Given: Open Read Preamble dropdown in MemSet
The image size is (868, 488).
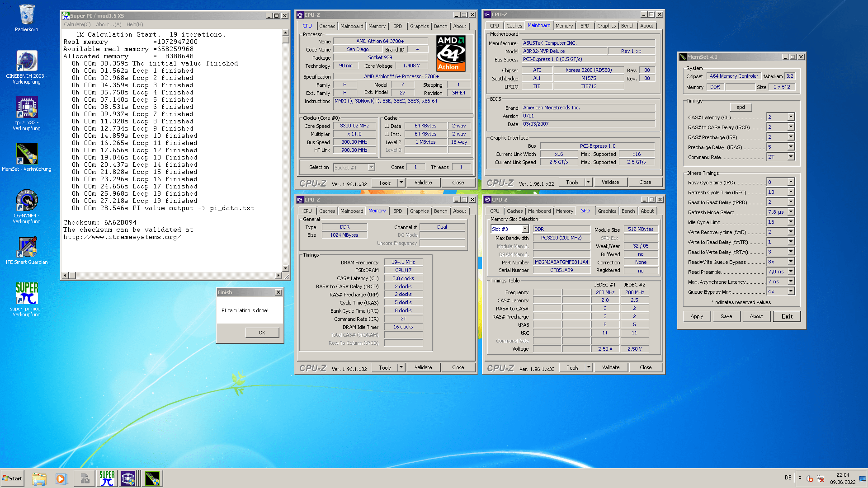Looking at the screenshot, I should (791, 272).
